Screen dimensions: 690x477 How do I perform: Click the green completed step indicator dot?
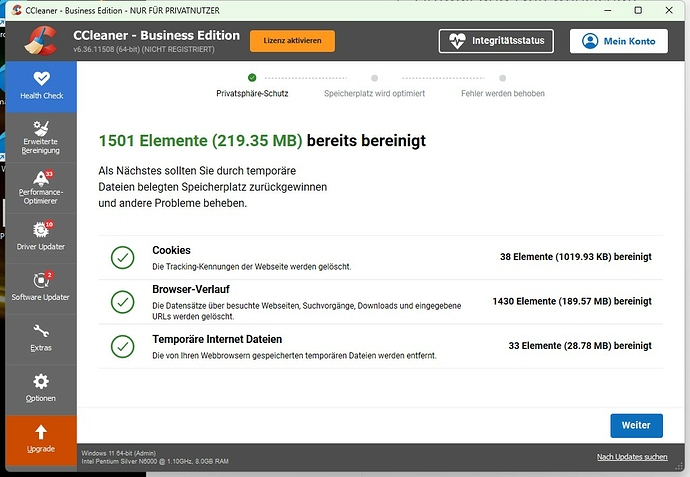[x=252, y=78]
